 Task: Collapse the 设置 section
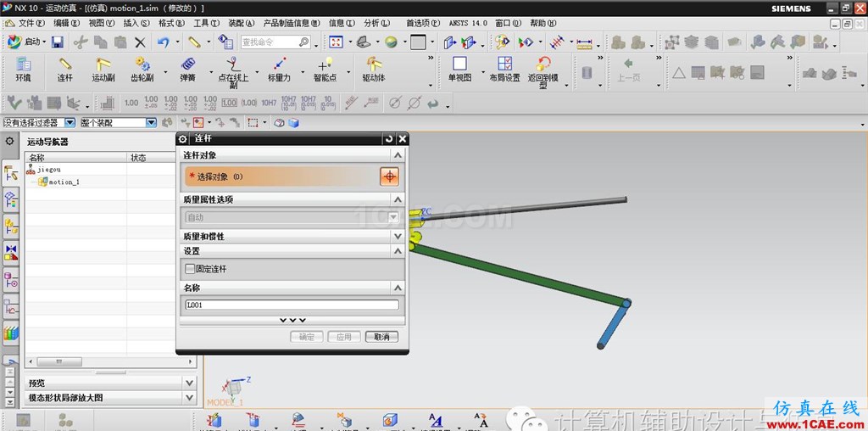(x=398, y=251)
